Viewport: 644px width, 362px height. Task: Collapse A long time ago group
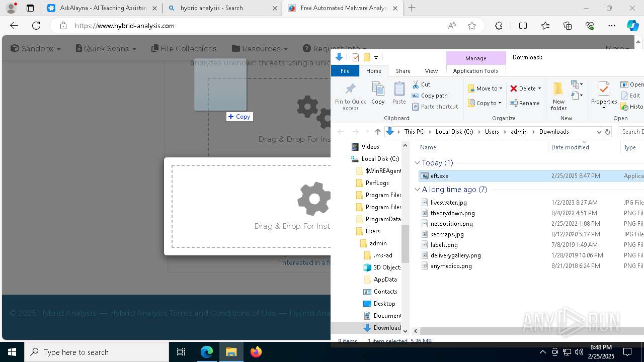tap(417, 190)
